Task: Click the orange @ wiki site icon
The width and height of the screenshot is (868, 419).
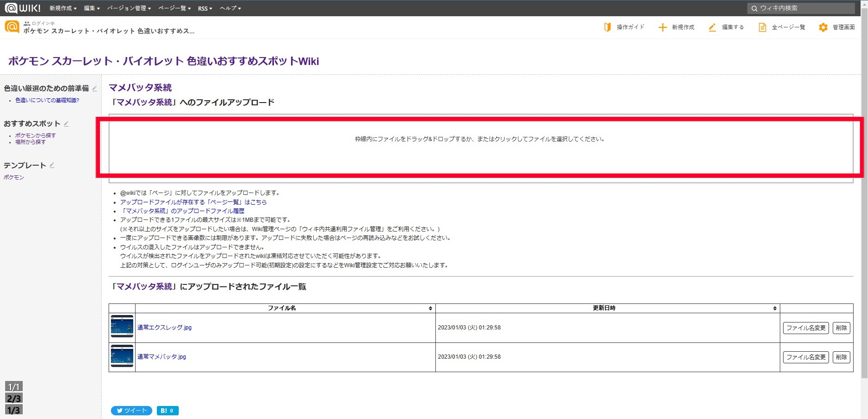Action: pos(12,27)
